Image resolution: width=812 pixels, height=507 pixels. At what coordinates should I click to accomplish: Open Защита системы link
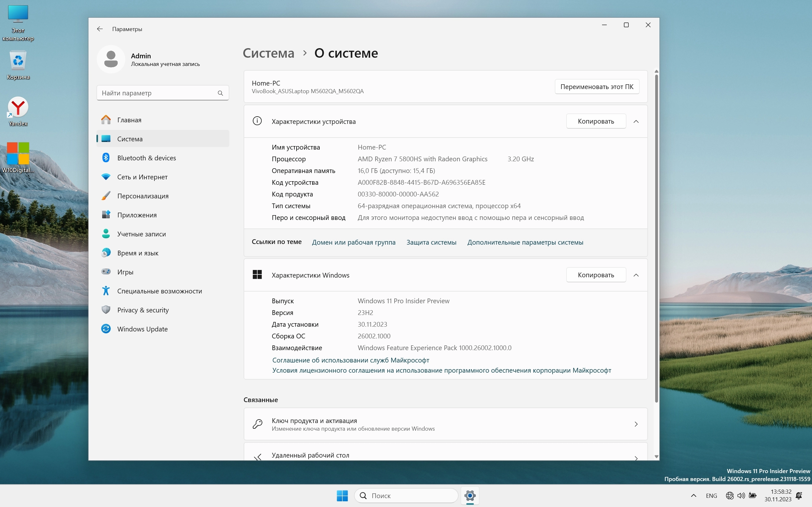pos(431,242)
